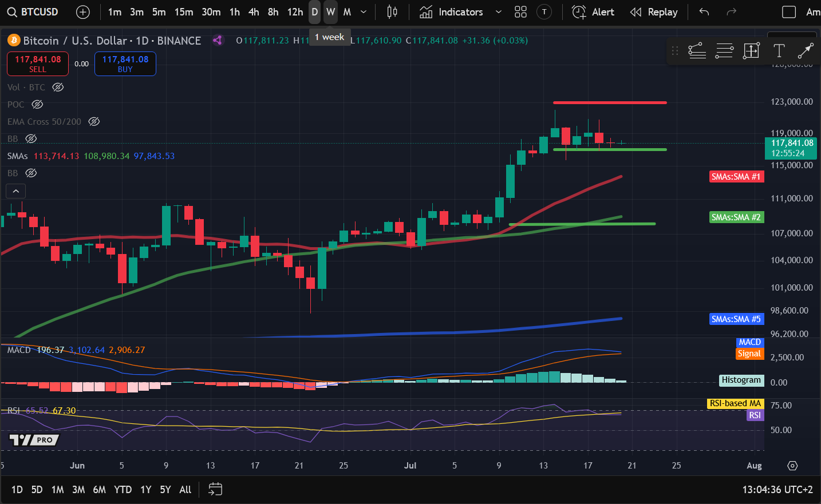
Task: Select the RSI indicator legend
Action: pyautogui.click(x=14, y=410)
